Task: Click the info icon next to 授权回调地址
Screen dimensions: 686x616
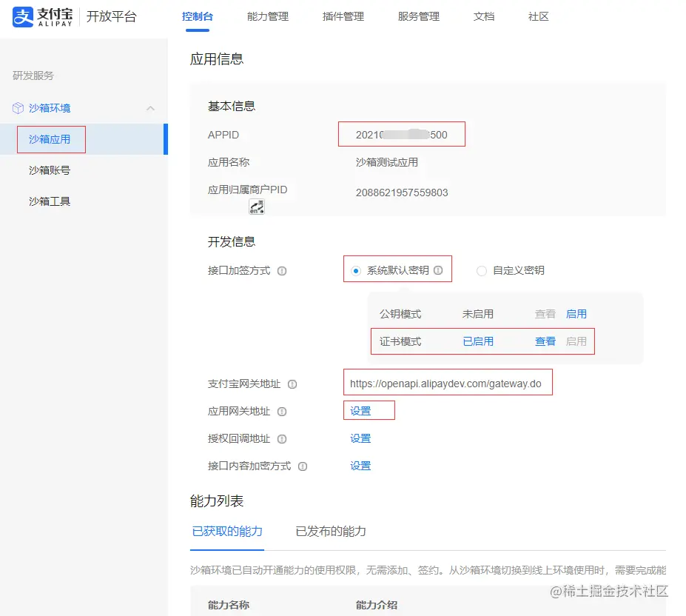Action: (282, 439)
